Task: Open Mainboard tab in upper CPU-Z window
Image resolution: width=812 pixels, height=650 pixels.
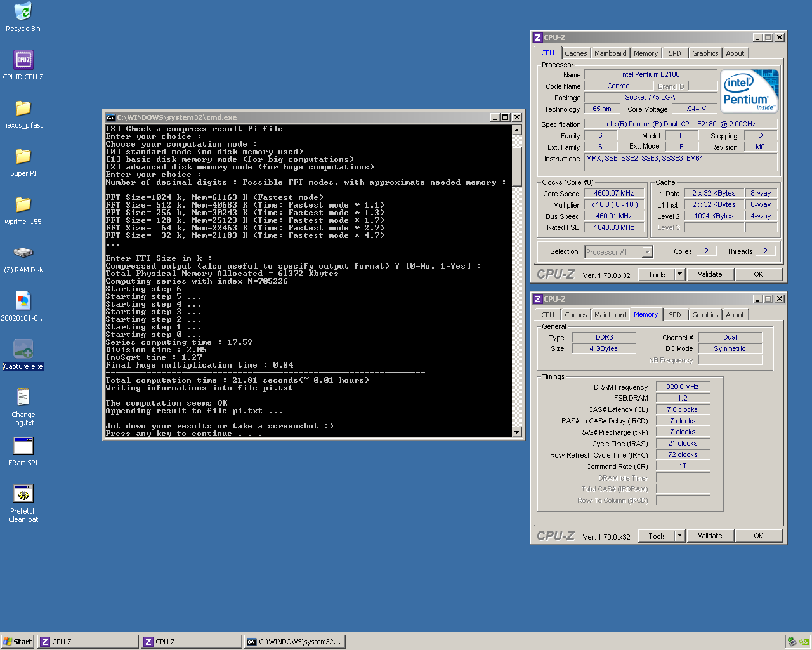Action: 610,53
